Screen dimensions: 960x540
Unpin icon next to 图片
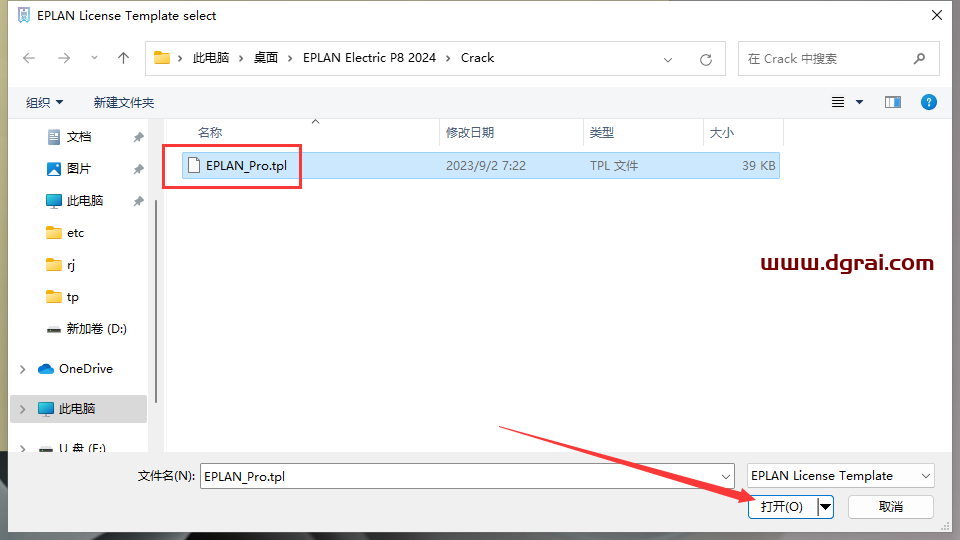[x=138, y=169]
